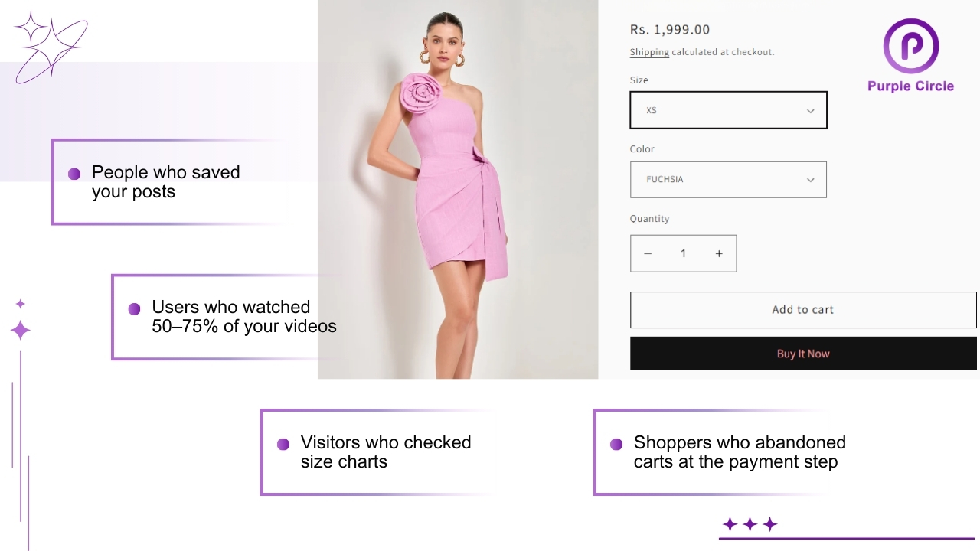Click the bullet beside 'People who saved your posts'
This screenshot has width=980, height=551.
click(x=74, y=174)
